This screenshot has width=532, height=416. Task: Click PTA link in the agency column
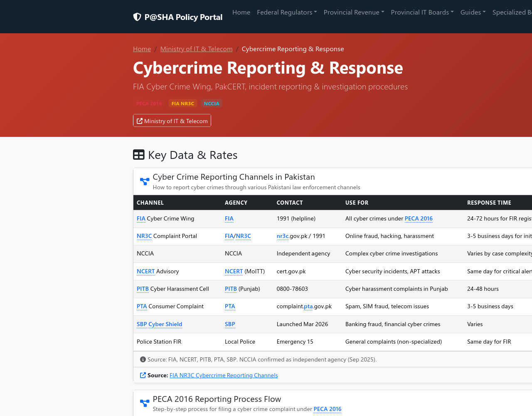[x=230, y=306]
